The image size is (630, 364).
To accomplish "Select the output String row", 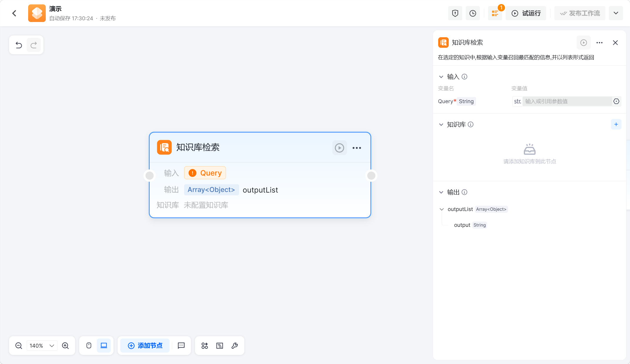I will click(470, 225).
